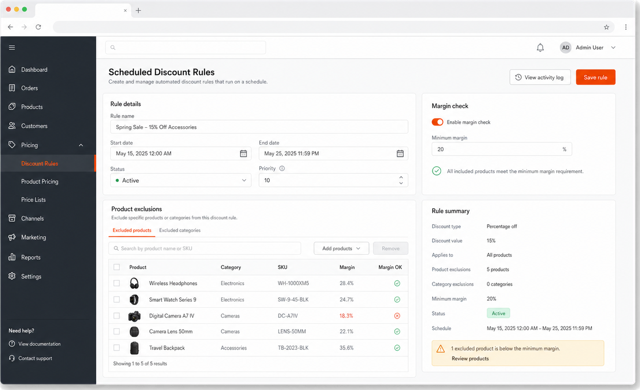Open View documentation link
The width and height of the screenshot is (640, 390).
(35, 344)
